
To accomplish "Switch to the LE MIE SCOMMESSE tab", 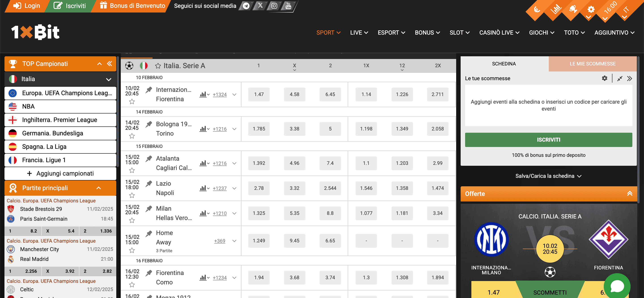I will [593, 64].
